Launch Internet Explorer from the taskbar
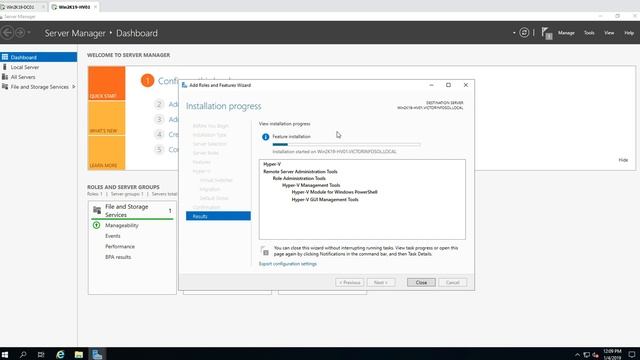Image resolution: width=640 pixels, height=360 pixels. 60,354
